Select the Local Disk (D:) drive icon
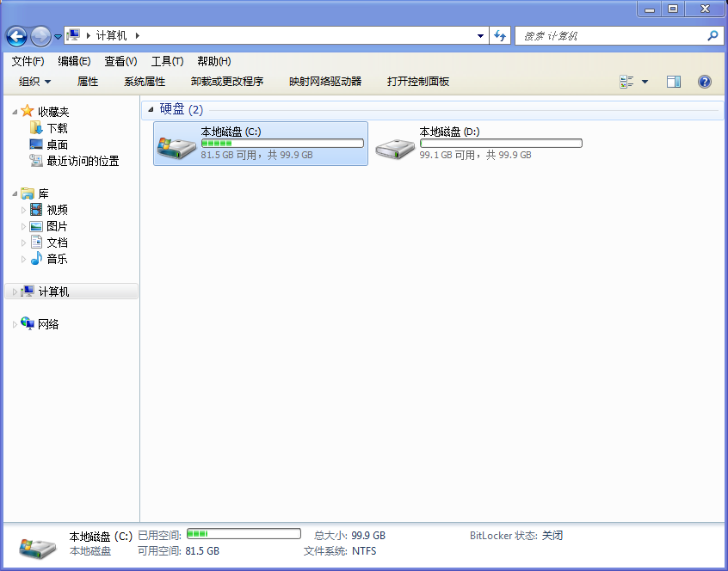The height and width of the screenshot is (571, 728). pos(395,144)
